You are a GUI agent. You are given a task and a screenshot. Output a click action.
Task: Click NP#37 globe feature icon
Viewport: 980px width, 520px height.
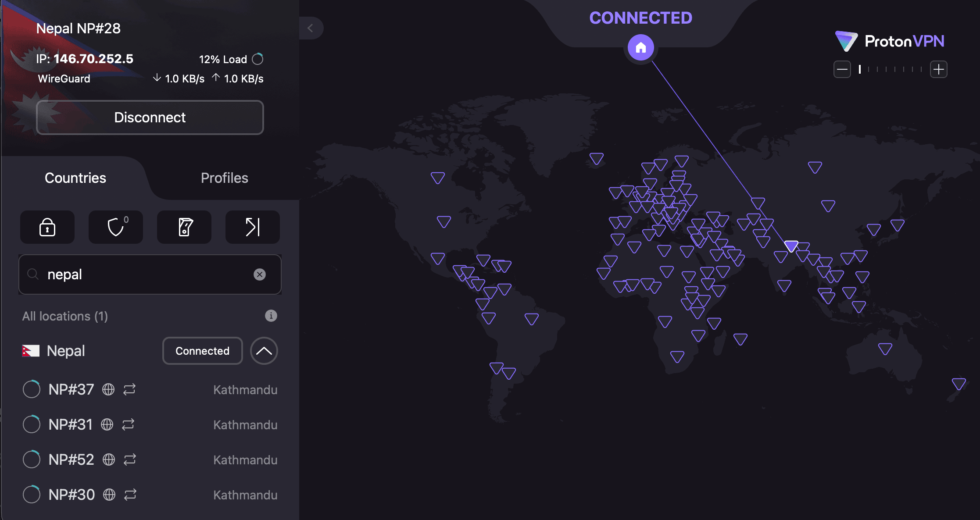[108, 389]
